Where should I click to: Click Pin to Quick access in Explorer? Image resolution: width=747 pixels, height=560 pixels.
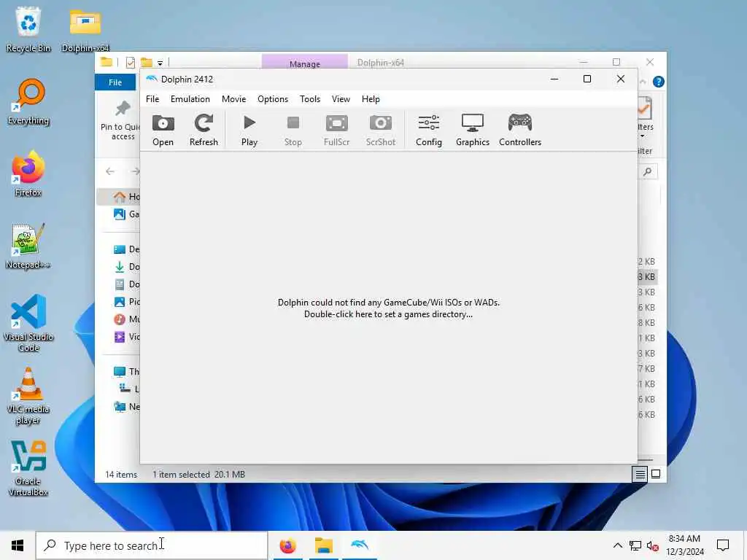(122, 122)
